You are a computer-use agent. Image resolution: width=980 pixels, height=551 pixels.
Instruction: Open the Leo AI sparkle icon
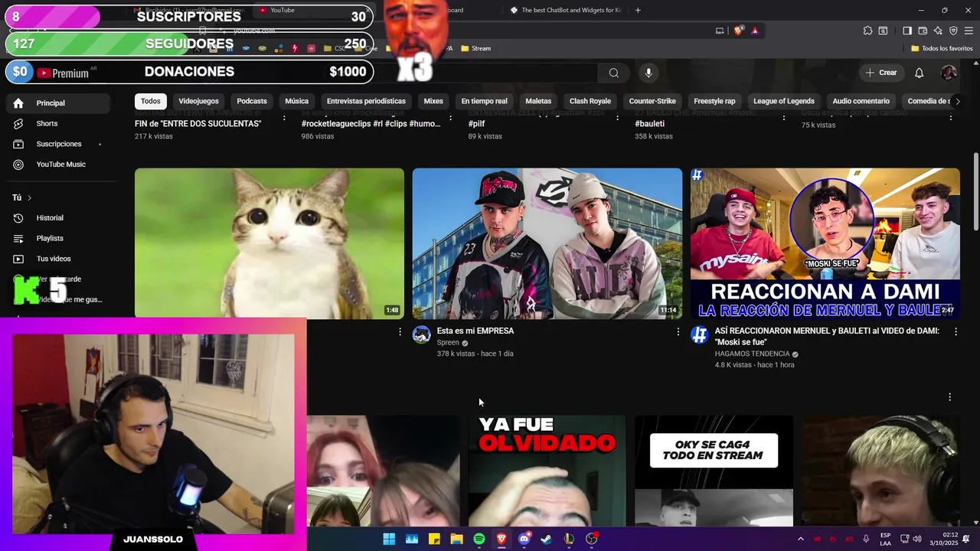coord(938,31)
